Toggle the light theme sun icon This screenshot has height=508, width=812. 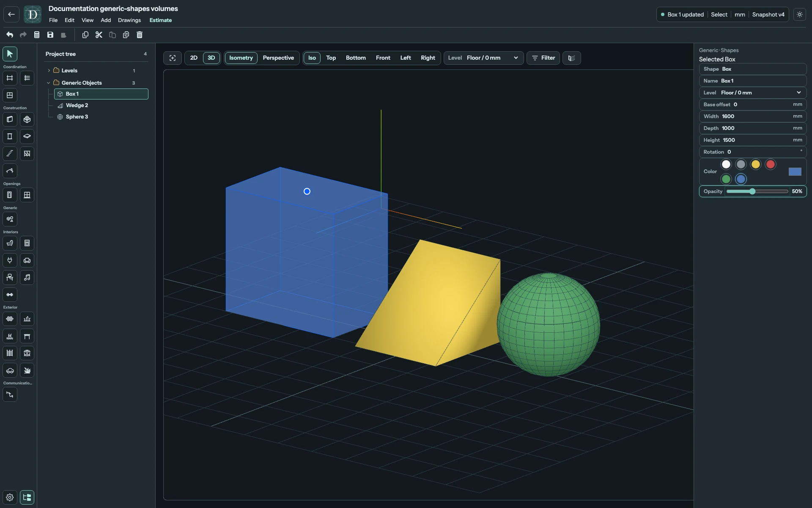click(800, 14)
